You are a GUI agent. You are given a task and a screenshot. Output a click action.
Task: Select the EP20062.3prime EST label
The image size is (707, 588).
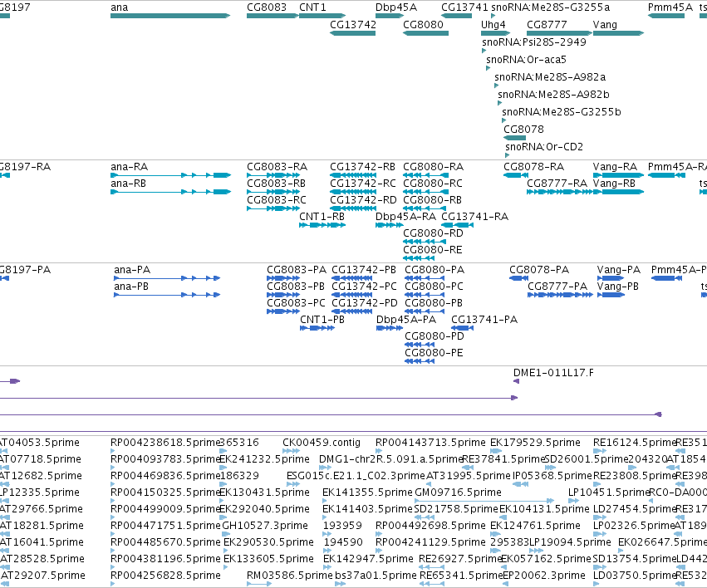(544, 576)
